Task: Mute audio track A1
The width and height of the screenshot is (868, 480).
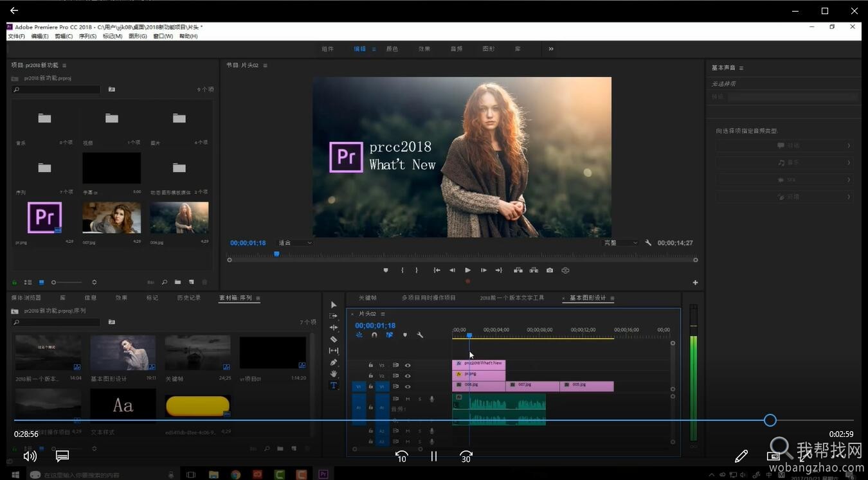Action: coord(408,399)
